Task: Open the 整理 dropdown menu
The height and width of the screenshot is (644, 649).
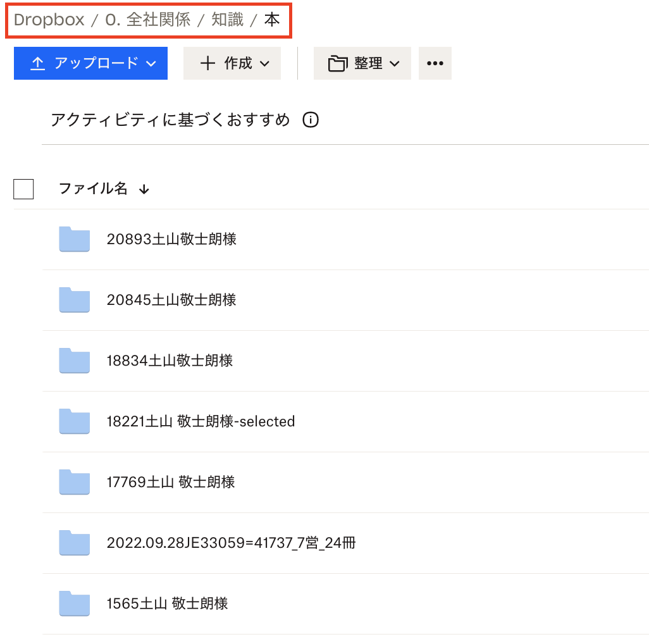Action: pyautogui.click(x=362, y=63)
